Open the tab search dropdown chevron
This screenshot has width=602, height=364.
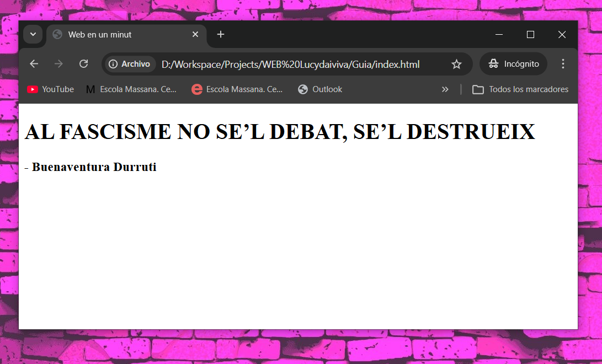(33, 34)
